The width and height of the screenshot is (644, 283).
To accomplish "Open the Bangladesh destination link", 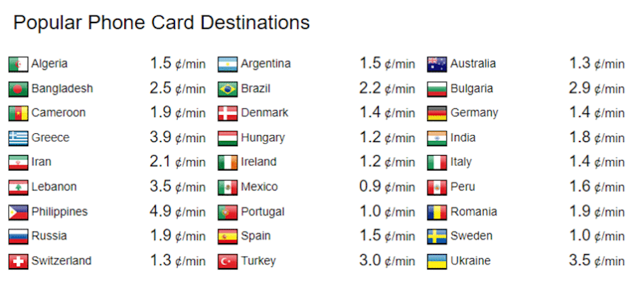I will click(x=62, y=89).
